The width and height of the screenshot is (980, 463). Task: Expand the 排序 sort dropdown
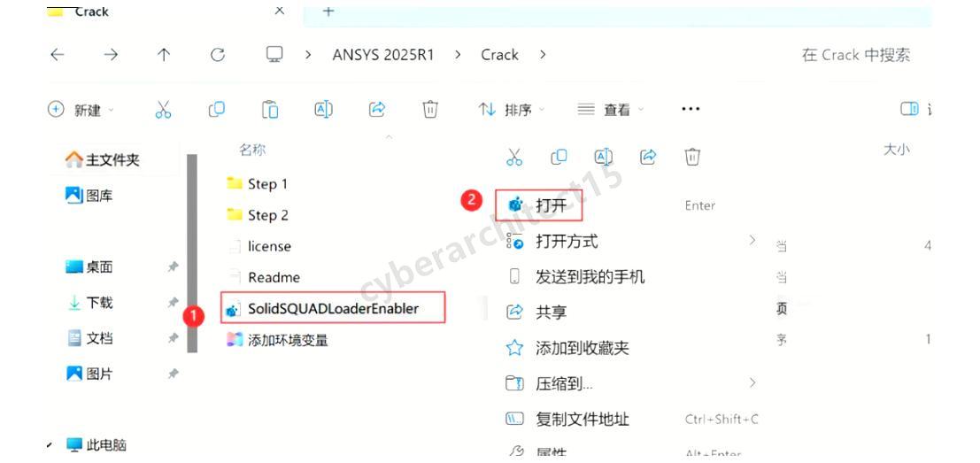coord(512,110)
